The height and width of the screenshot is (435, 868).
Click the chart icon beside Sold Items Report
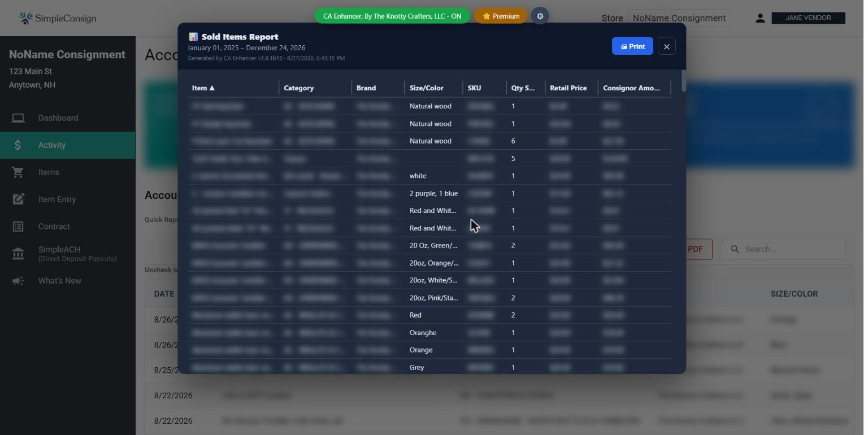pyautogui.click(x=193, y=37)
